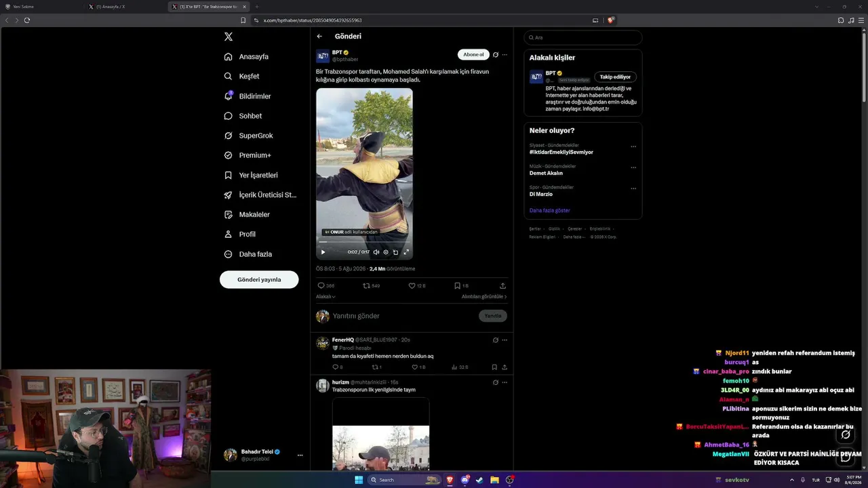Open Discord from the taskbar
The height and width of the screenshot is (488, 868).
tap(465, 480)
